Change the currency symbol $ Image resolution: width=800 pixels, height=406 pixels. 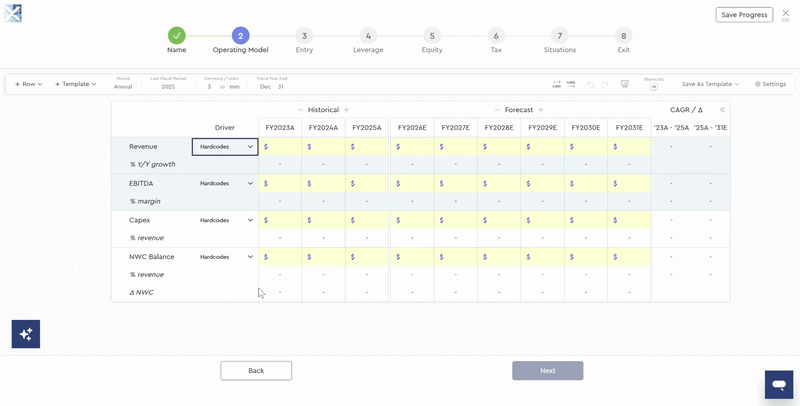pos(209,87)
